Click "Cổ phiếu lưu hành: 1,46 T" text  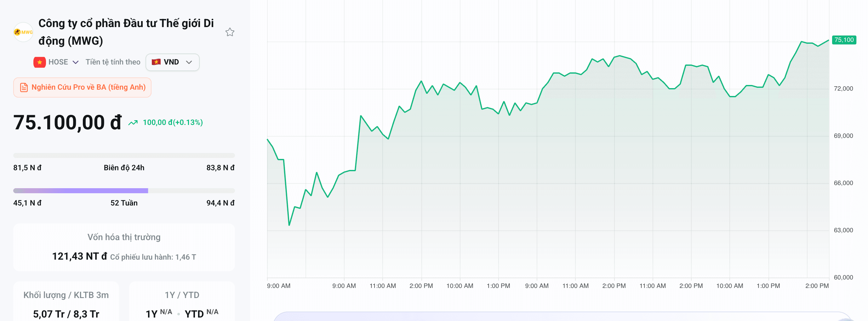(x=153, y=257)
